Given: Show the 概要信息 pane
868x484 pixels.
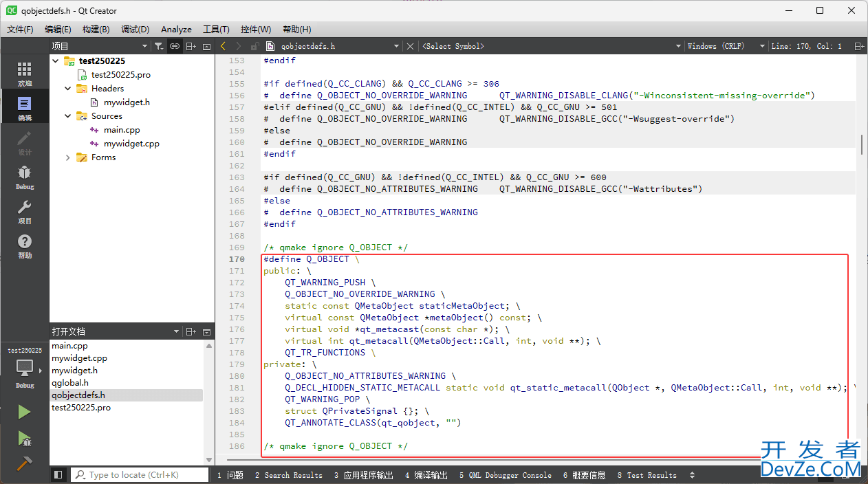Looking at the screenshot, I should click(x=584, y=475).
